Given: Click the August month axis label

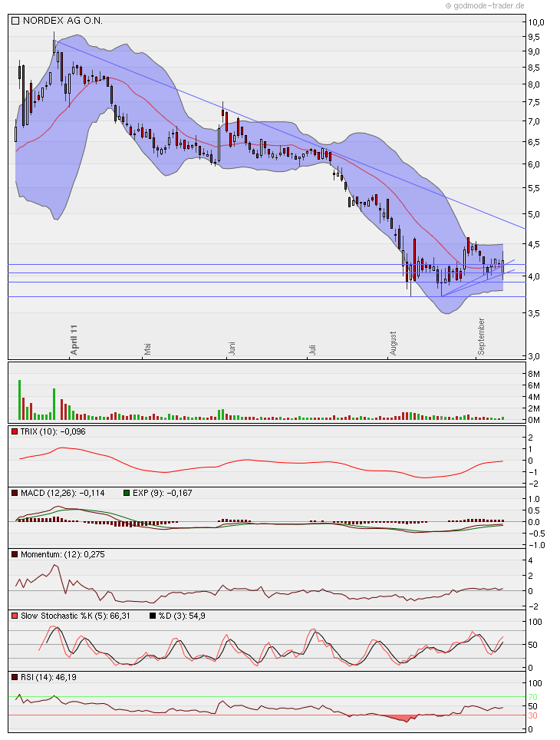Looking at the screenshot, I should (393, 344).
